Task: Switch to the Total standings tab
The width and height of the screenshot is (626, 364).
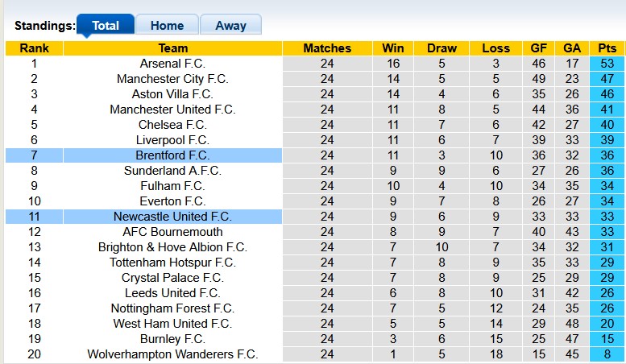Action: (106, 25)
